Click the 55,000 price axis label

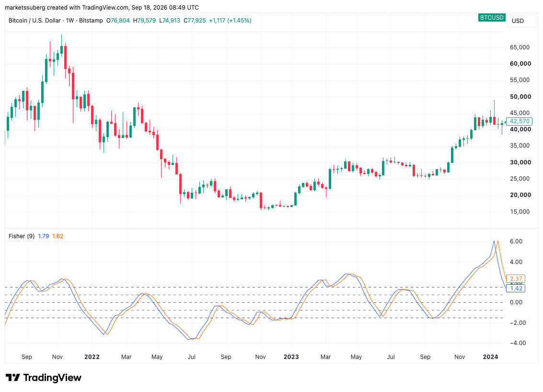click(520, 80)
